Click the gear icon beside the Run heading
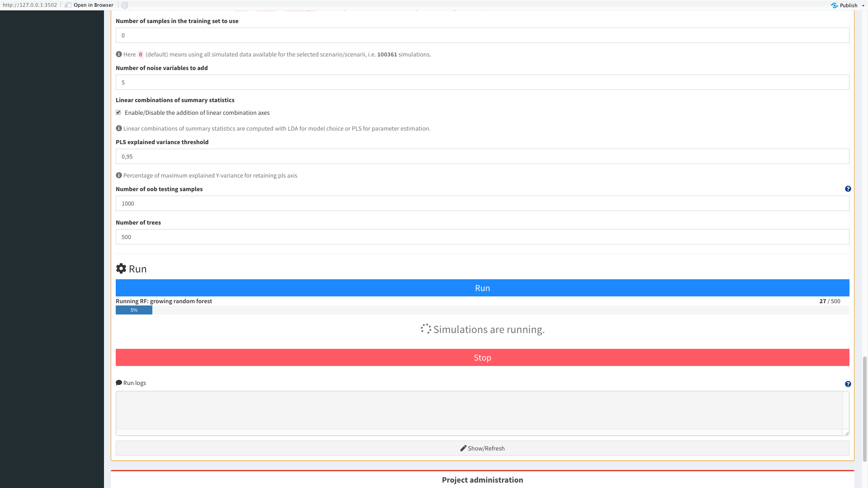Image resolution: width=868 pixels, height=488 pixels. tap(121, 268)
